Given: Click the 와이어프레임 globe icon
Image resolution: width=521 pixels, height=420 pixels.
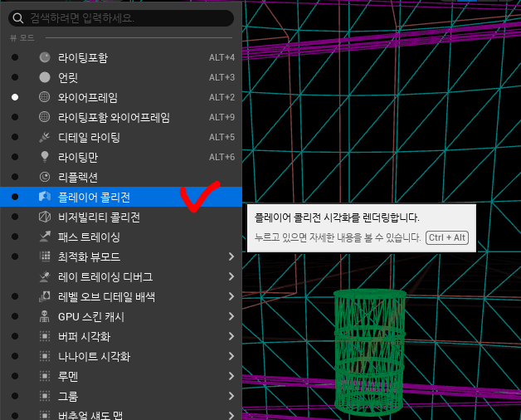Looking at the screenshot, I should coord(45,97).
